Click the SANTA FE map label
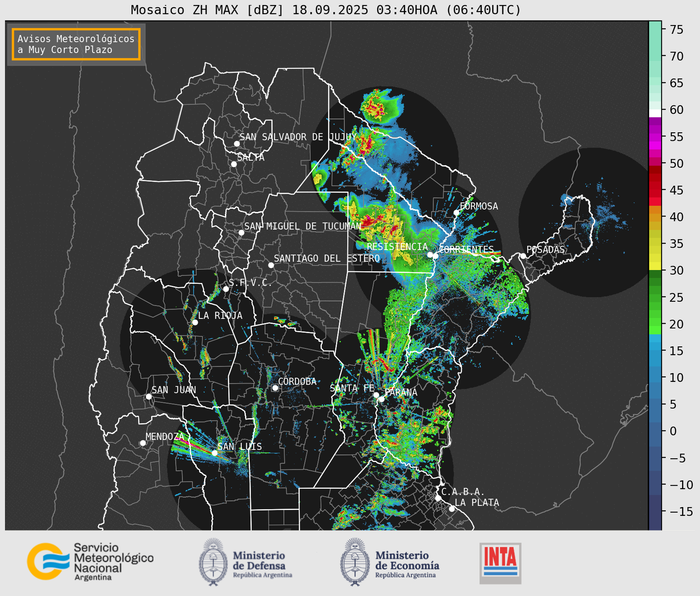The width and height of the screenshot is (700, 596). [x=352, y=388]
